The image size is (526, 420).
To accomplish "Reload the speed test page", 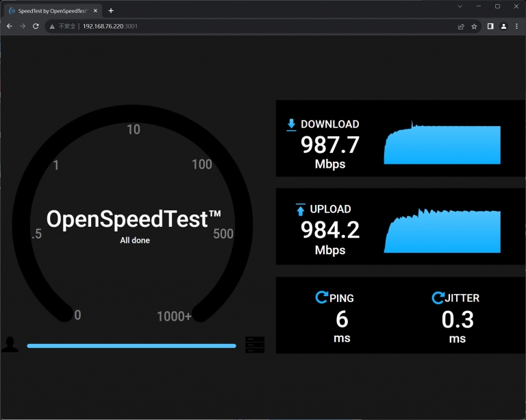I will (x=36, y=26).
